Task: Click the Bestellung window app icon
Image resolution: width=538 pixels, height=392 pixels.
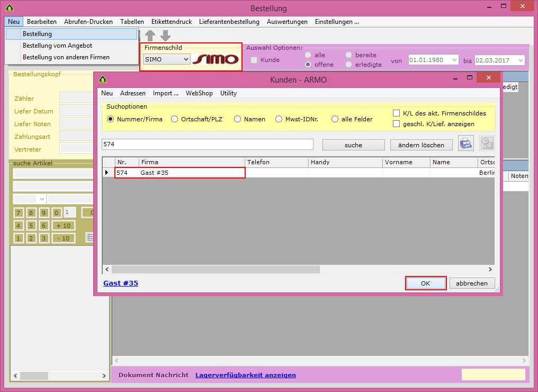Action: [9, 8]
